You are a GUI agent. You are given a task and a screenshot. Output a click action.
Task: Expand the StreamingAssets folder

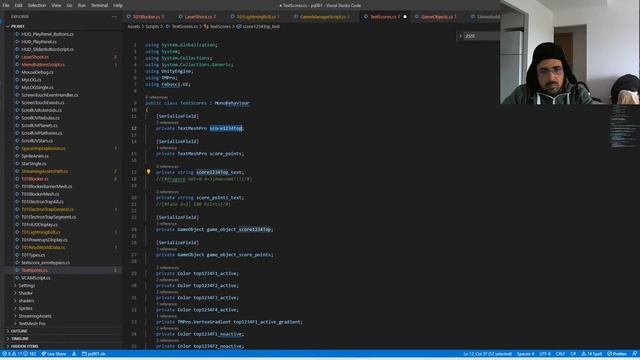[x=35, y=316]
